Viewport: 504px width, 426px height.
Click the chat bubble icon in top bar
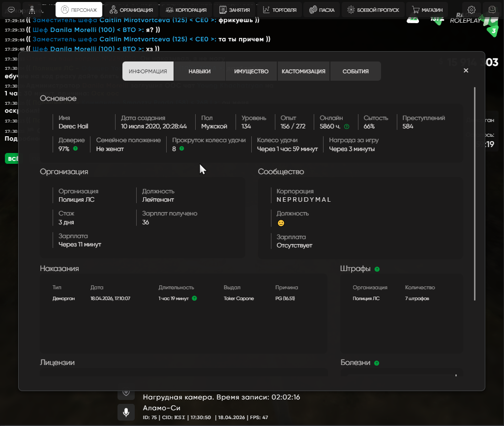click(11, 10)
